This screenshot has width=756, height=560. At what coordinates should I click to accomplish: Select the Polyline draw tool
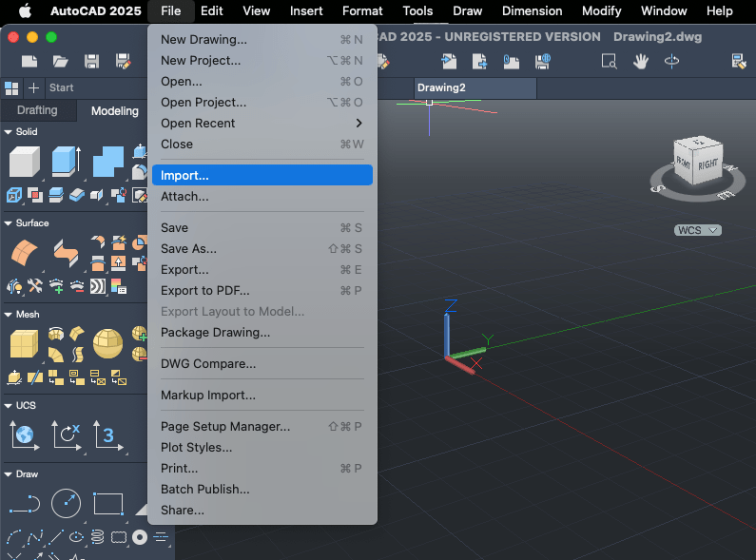click(24, 503)
